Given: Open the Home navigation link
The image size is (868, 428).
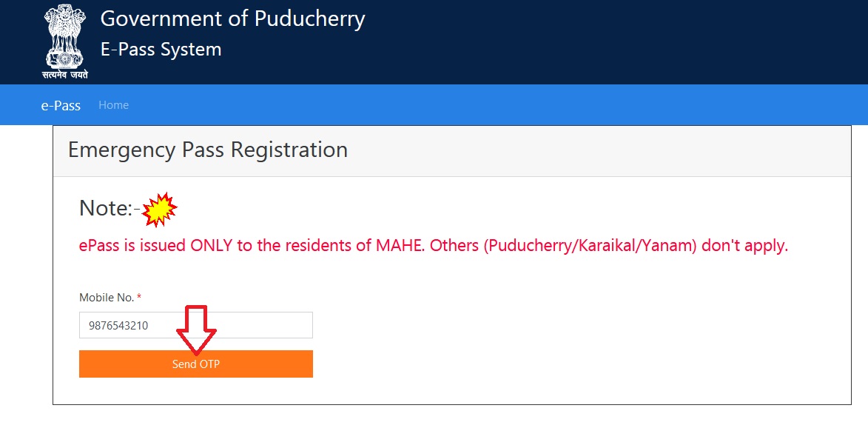Looking at the screenshot, I should 113,105.
